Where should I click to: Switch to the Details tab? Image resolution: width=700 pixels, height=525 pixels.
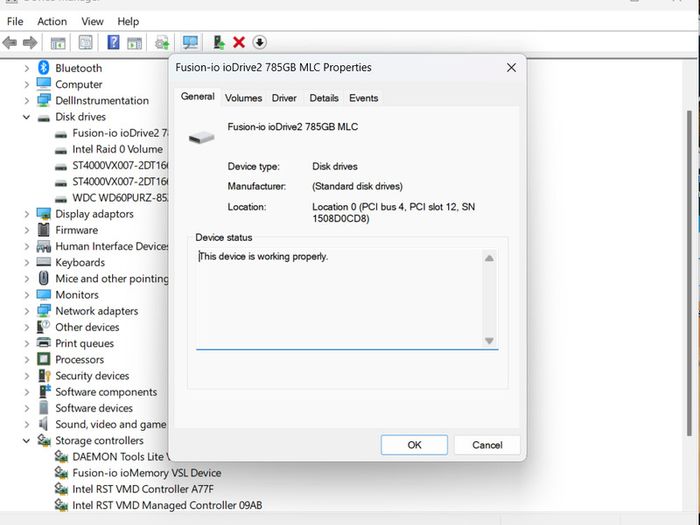click(324, 98)
